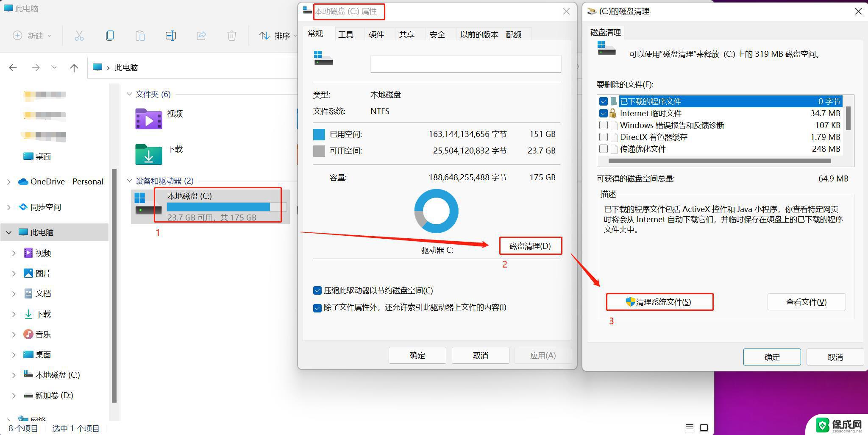Click the 清理系统文件(S) button
The width and height of the screenshot is (868, 435).
[659, 302]
